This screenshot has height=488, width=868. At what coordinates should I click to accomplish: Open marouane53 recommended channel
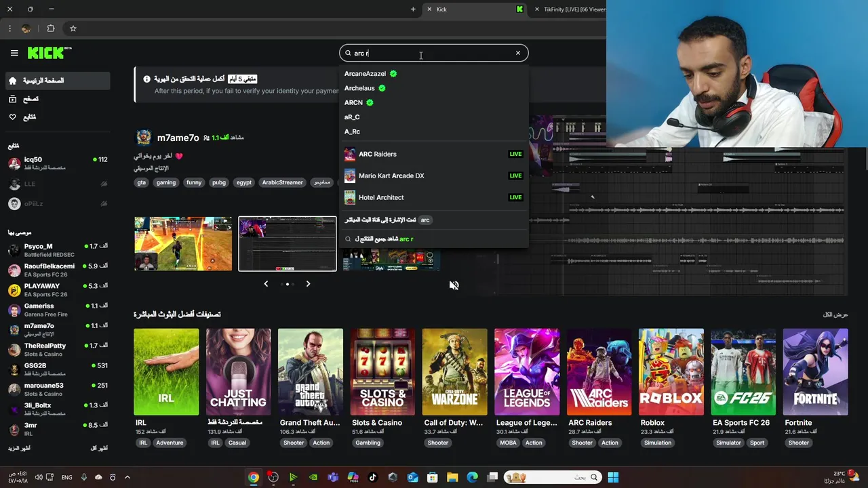click(x=58, y=389)
